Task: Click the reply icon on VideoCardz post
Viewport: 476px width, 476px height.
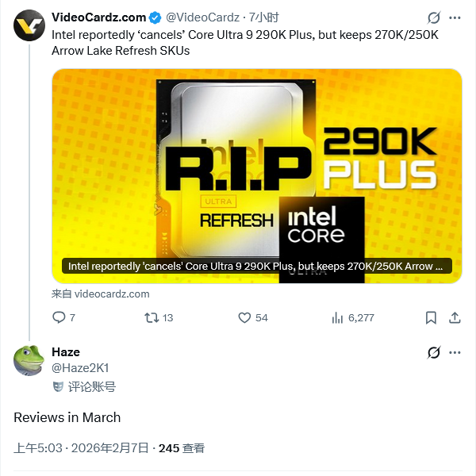Action: pos(59,317)
